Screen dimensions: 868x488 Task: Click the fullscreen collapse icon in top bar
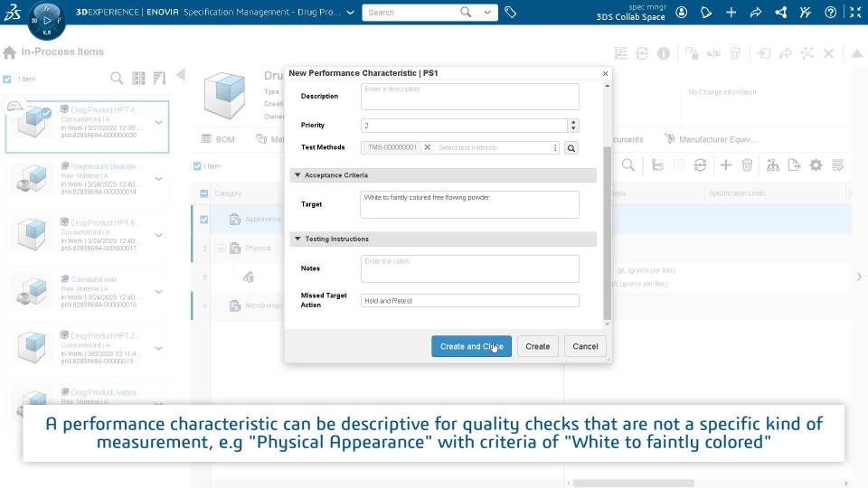855,12
